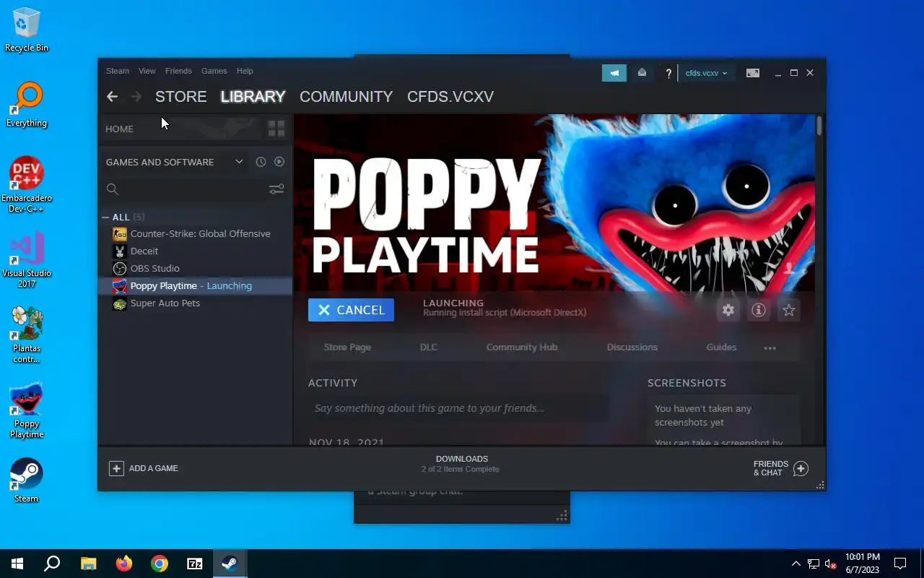Click the muted volume tray icon
Viewport: 924px width, 578px height.
tap(831, 564)
